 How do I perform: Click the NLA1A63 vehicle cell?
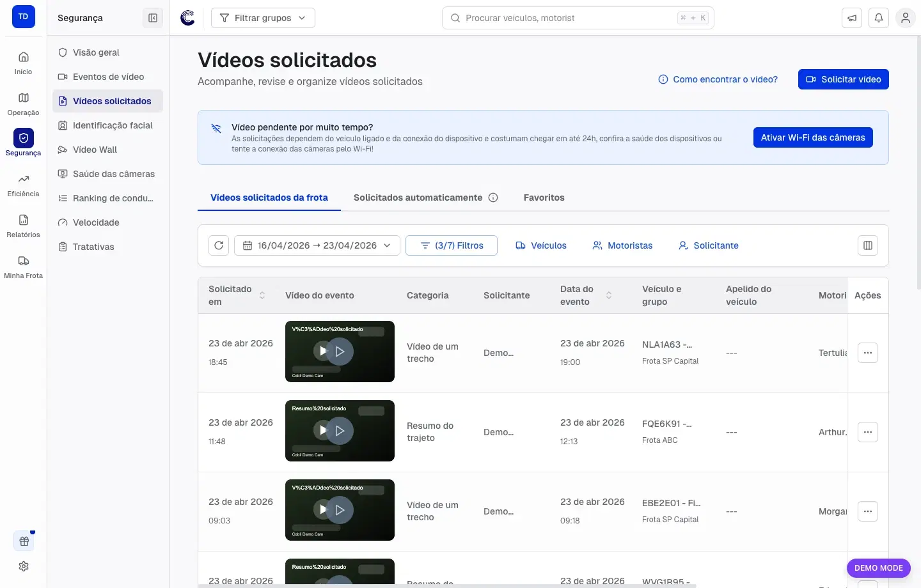670,352
